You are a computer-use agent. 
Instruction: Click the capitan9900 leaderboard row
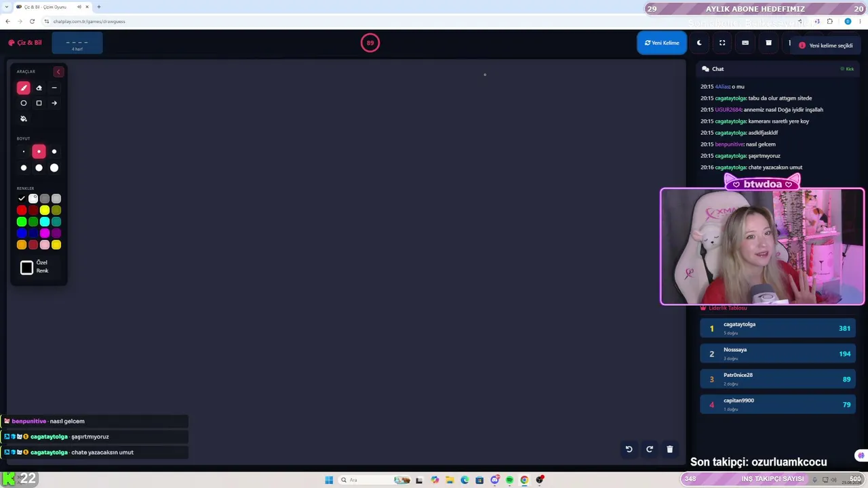point(778,404)
